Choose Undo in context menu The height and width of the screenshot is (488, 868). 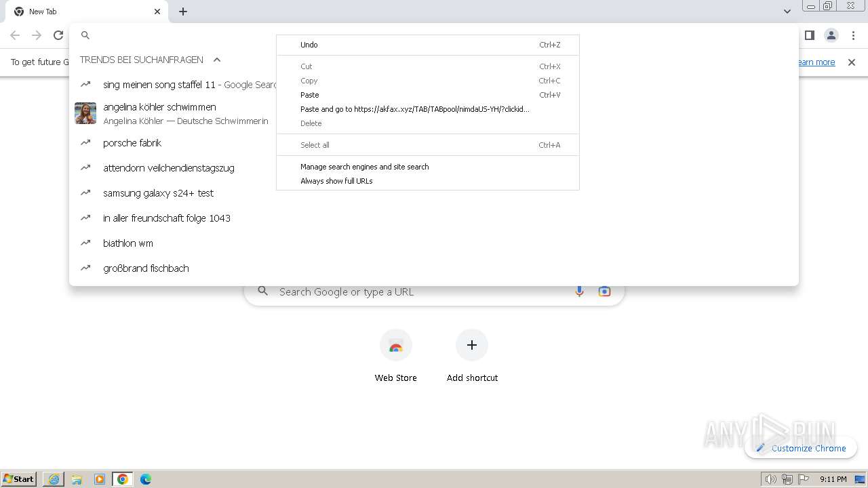[428, 45]
